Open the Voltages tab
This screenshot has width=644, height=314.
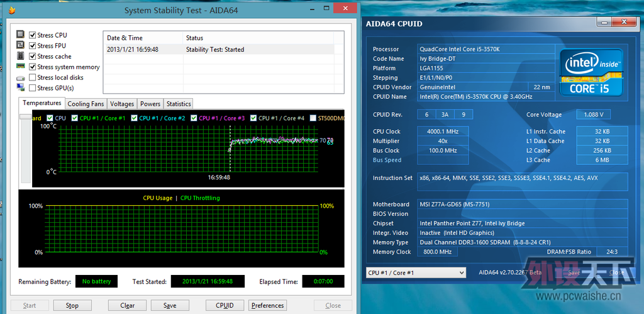(x=122, y=104)
